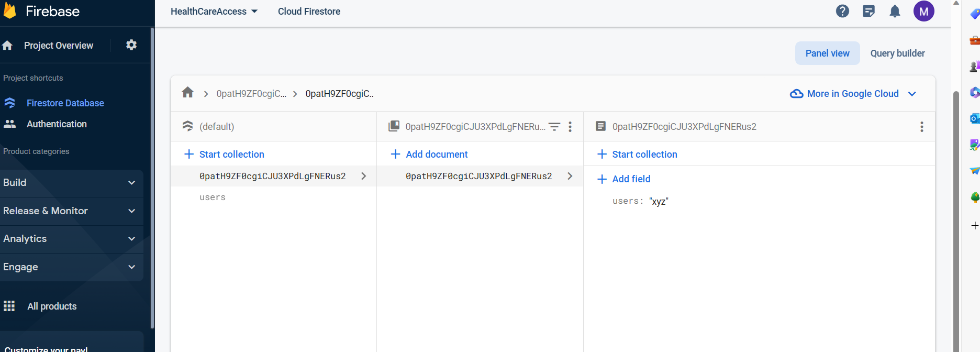This screenshot has width=980, height=352.
Task: Click chevron on the document row in middle panel
Action: tap(570, 176)
